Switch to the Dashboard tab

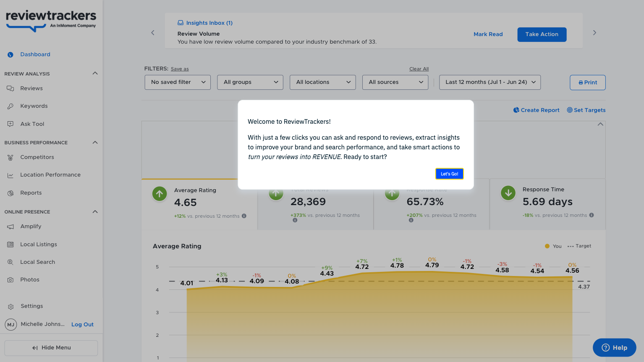[x=35, y=54]
